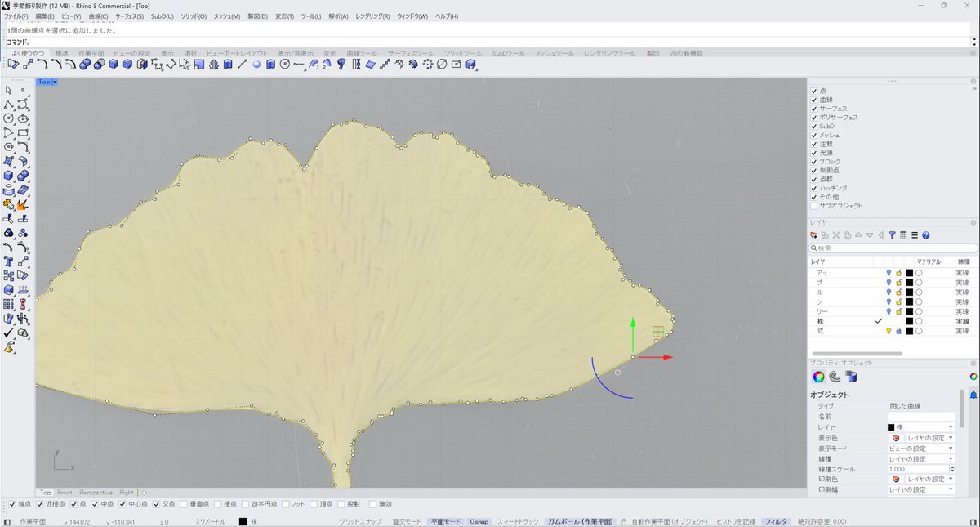
Task: Click the コマンド command input line
Action: pos(490,42)
